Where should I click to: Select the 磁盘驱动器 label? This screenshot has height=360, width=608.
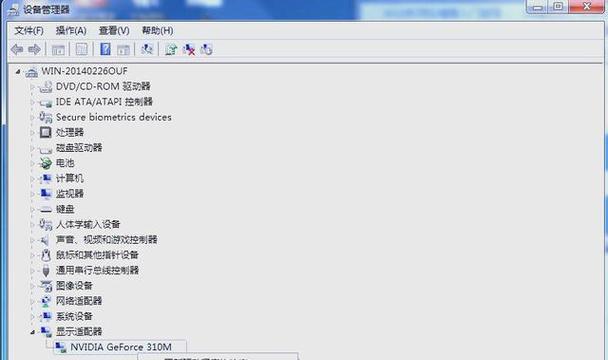[x=79, y=148]
